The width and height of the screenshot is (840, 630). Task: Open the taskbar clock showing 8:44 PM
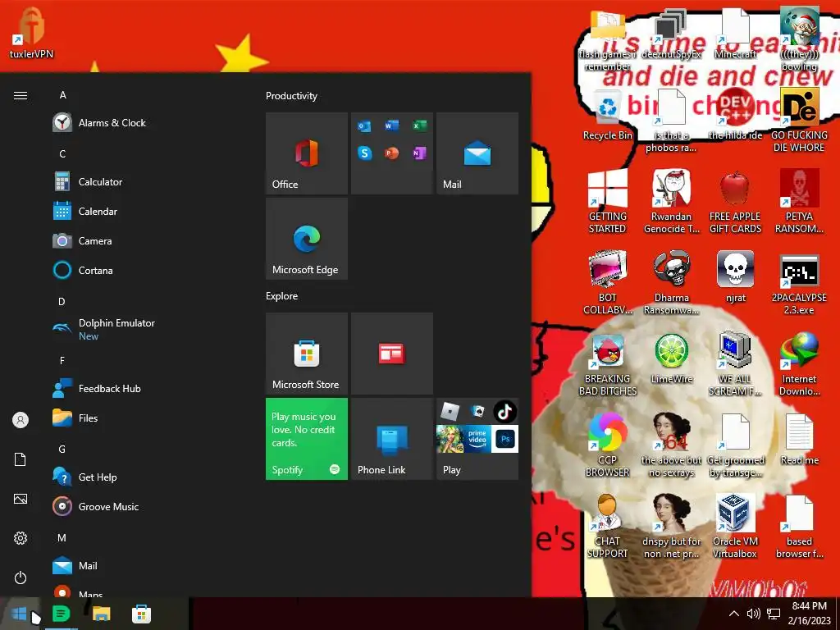pos(809,614)
